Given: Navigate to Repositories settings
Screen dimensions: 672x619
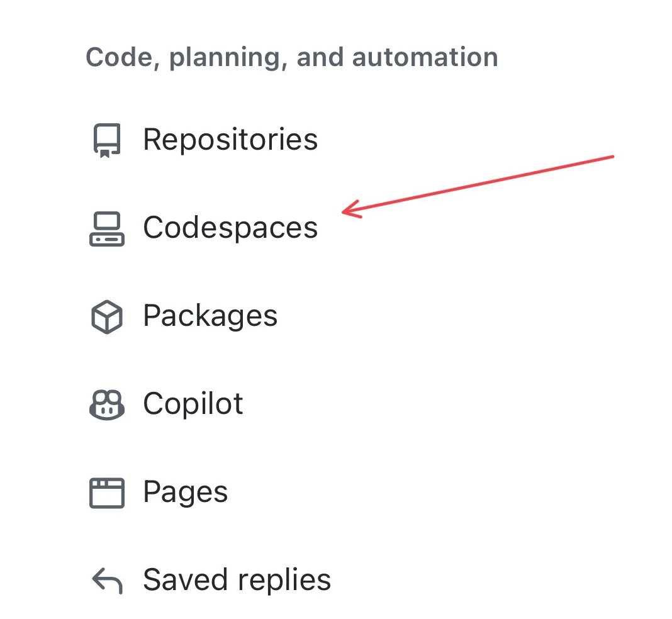Looking at the screenshot, I should [x=230, y=140].
